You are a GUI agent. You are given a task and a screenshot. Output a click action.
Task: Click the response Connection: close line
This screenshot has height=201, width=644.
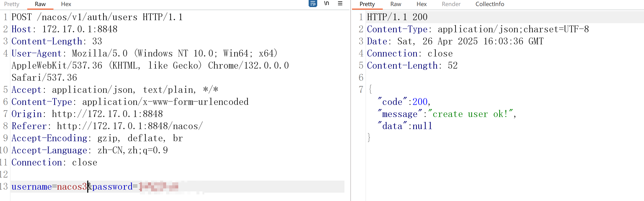coord(410,53)
